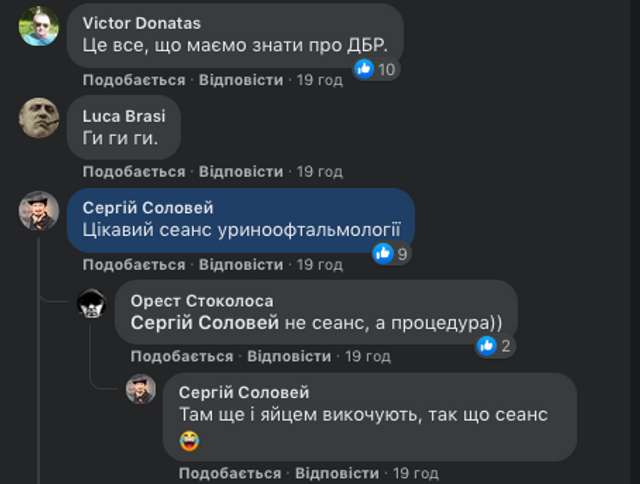The height and width of the screenshot is (484, 640).
Task: Click the like reaction icon showing 9
Action: 383,253
